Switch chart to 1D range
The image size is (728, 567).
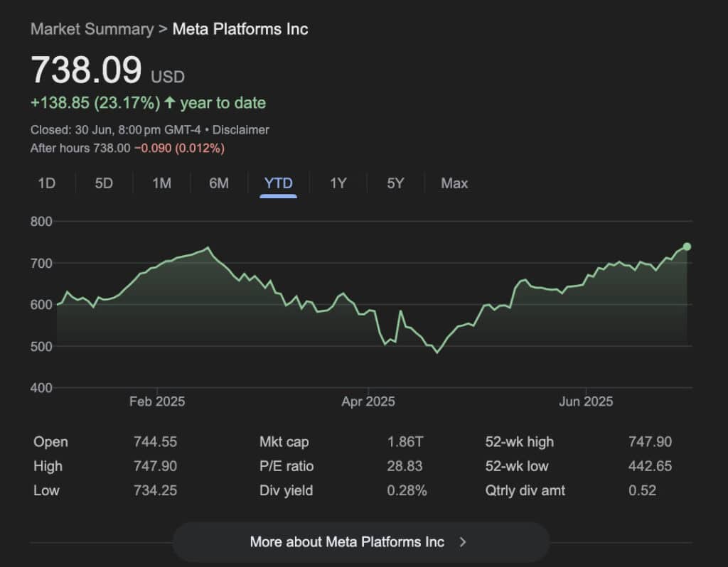click(46, 183)
